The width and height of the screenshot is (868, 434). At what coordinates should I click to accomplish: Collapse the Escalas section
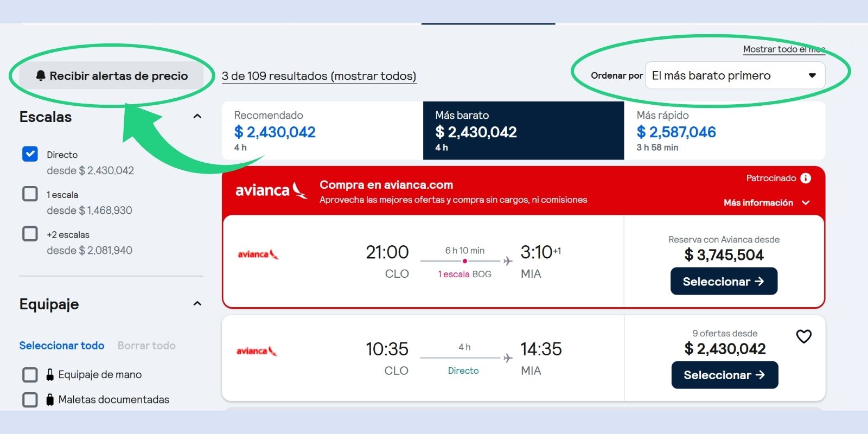click(x=197, y=116)
